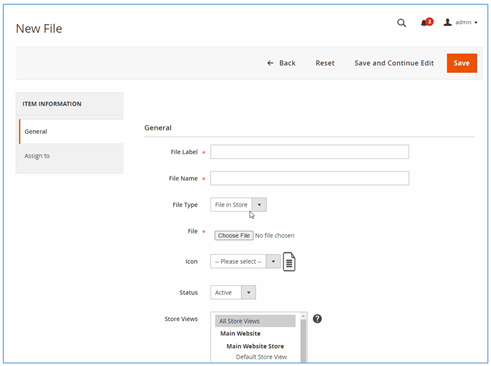Image resolution: width=491 pixels, height=366 pixels.
Task: Expand the File Type dropdown arrow
Action: click(259, 205)
